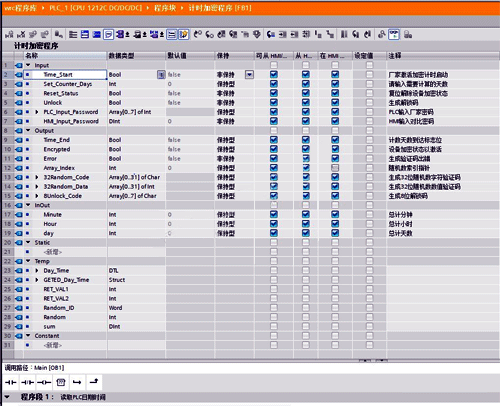Toggle HMI accessible checkbox for Time_Start
Screen dimensions: 500x406
[274, 75]
